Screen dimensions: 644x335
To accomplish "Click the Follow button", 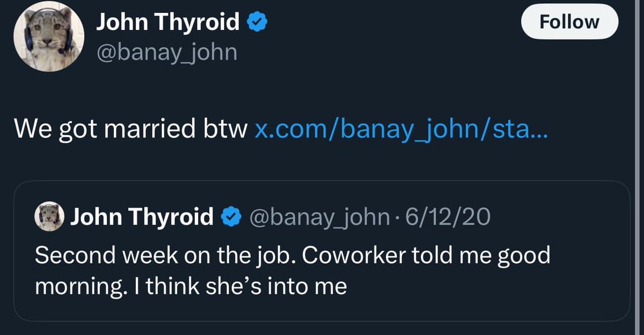I will click(x=569, y=22).
